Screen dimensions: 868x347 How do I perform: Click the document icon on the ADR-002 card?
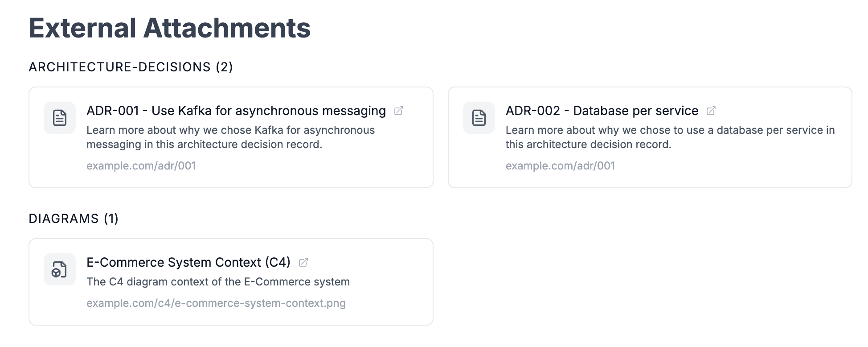[479, 118]
